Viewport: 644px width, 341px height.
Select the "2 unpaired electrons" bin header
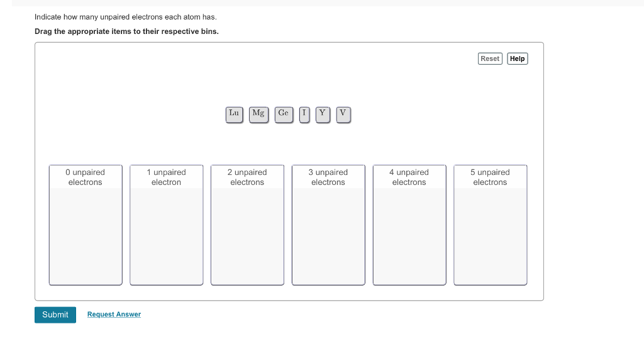coord(247,177)
